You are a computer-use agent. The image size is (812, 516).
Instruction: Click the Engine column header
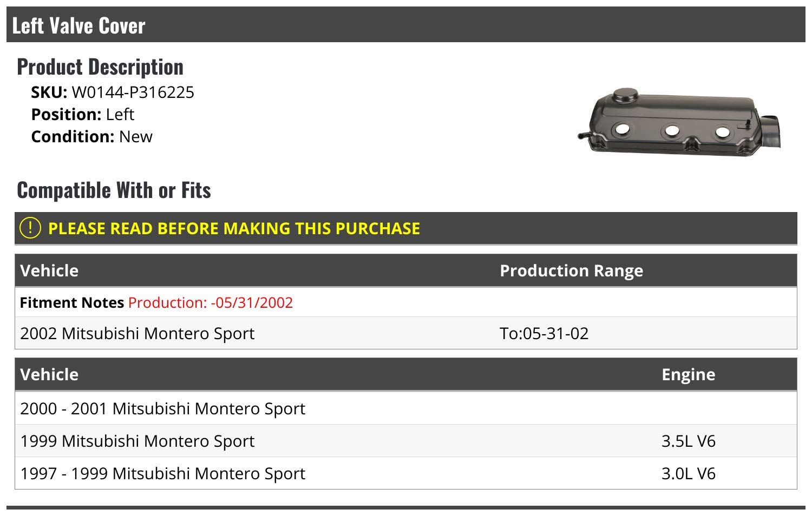[688, 374]
